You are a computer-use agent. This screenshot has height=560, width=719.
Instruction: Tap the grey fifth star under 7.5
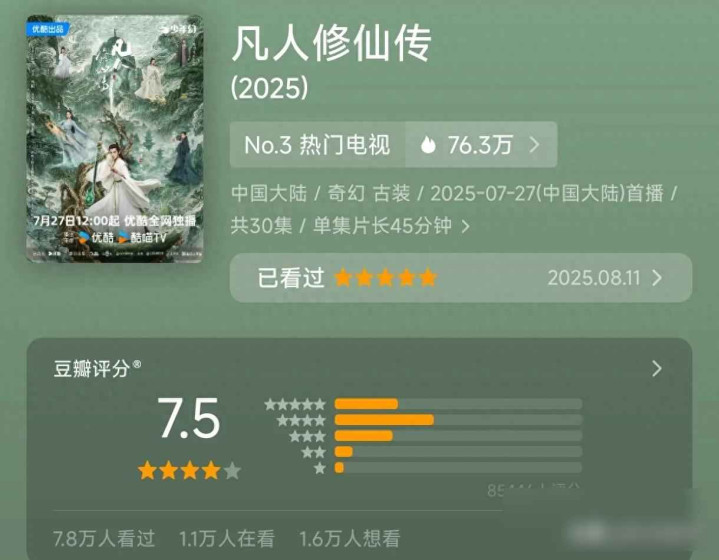(232, 471)
